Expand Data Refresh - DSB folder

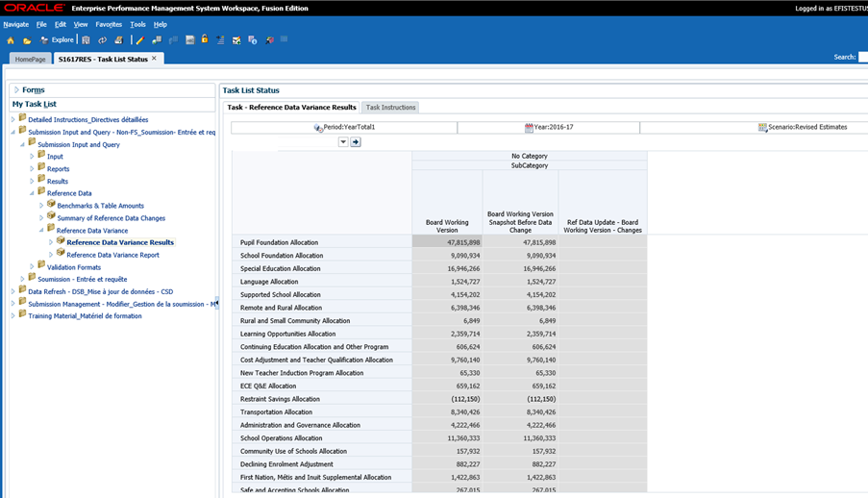click(13, 291)
